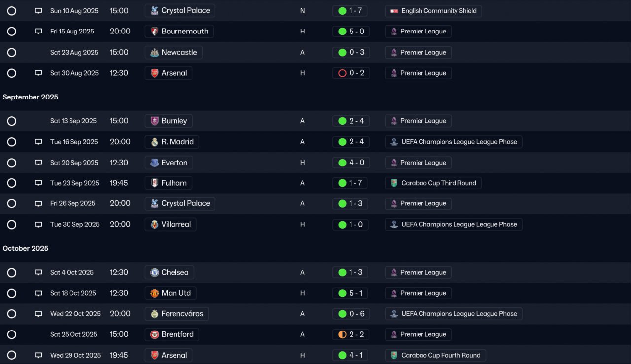This screenshot has width=631, height=364.
Task: Click the red loss indicator on Arsenal 0-2
Action: (x=342, y=73)
